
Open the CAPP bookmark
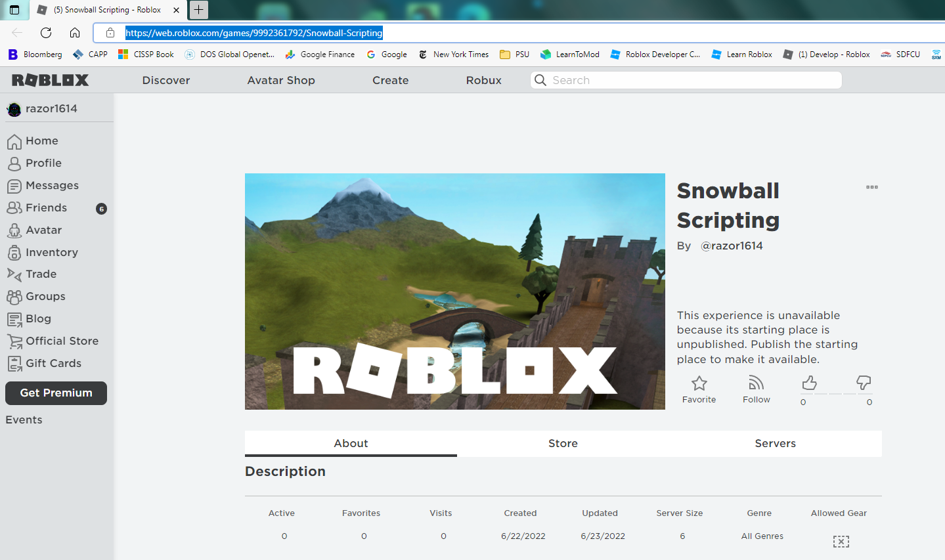coord(90,54)
